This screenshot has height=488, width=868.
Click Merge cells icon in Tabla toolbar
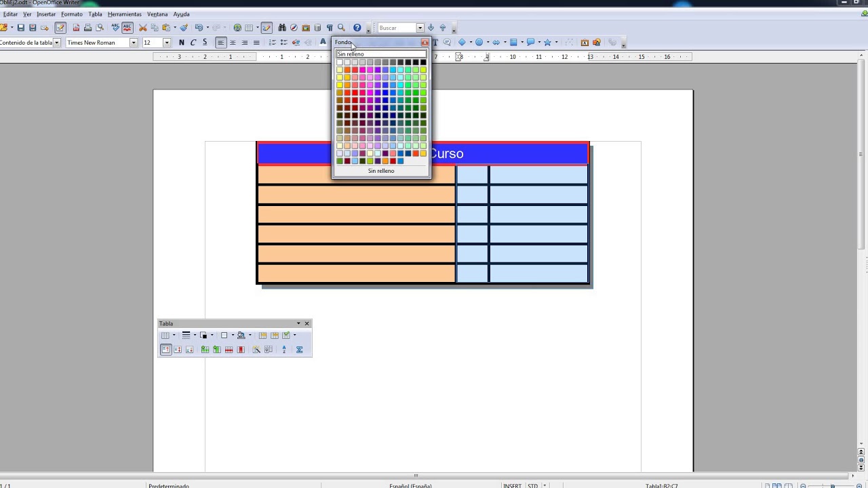(262, 335)
